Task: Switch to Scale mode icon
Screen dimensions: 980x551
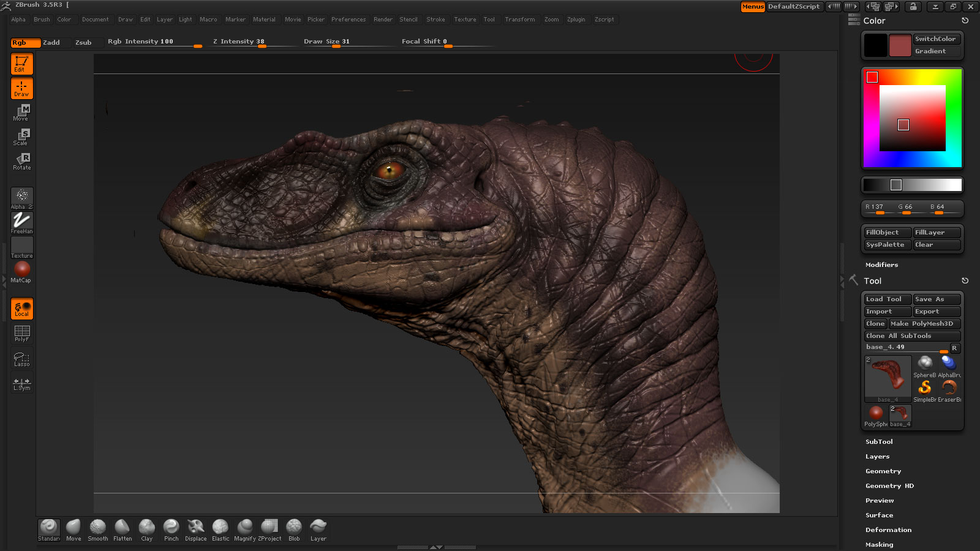Action: [x=22, y=137]
